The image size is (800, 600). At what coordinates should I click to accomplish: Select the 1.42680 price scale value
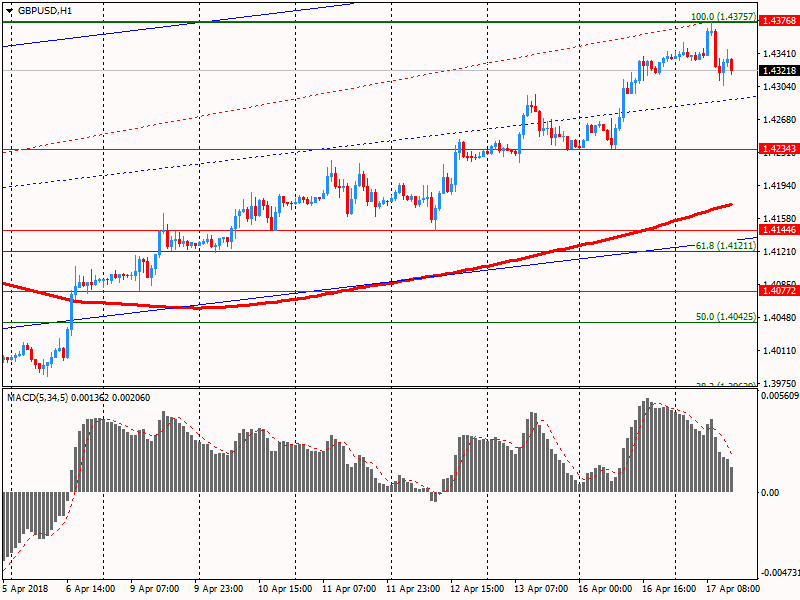780,120
